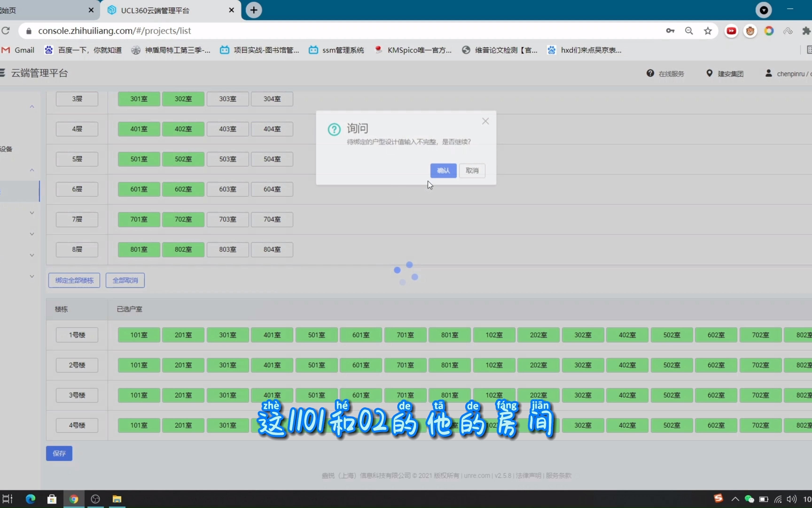This screenshot has width=812, height=508.
Task: Cancel the 询问 dialog with 取消
Action: coord(472,171)
